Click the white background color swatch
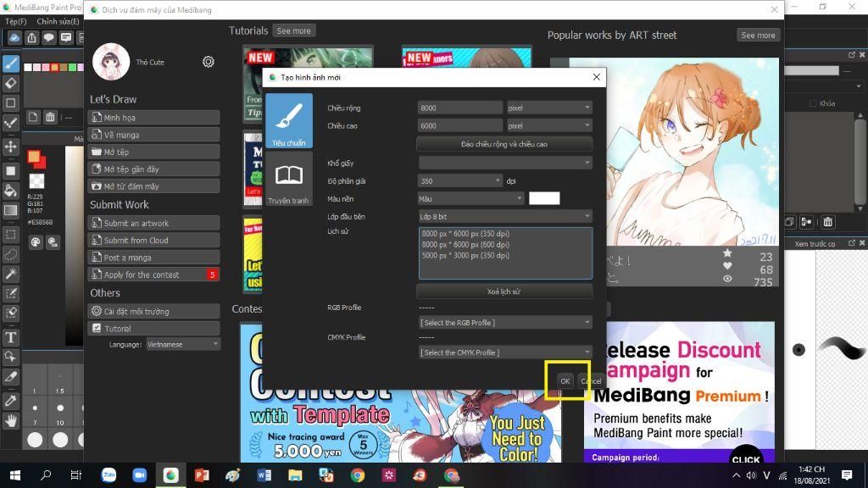The image size is (868, 488). [544, 198]
